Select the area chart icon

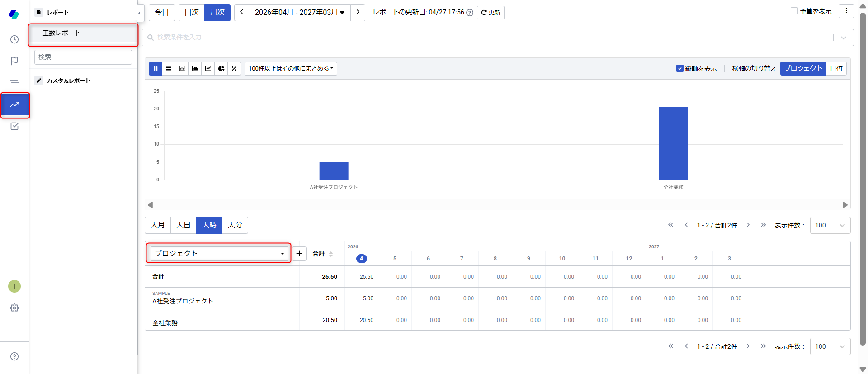pyautogui.click(x=195, y=69)
